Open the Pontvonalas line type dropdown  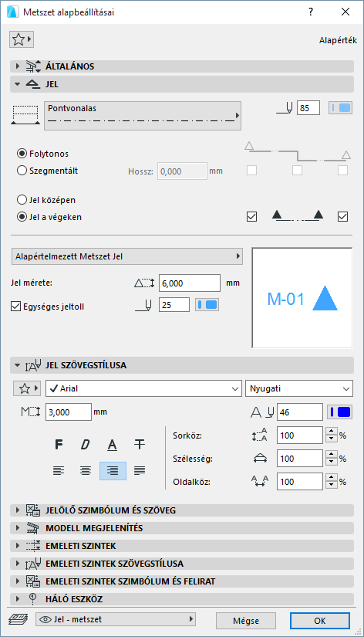[x=143, y=116]
